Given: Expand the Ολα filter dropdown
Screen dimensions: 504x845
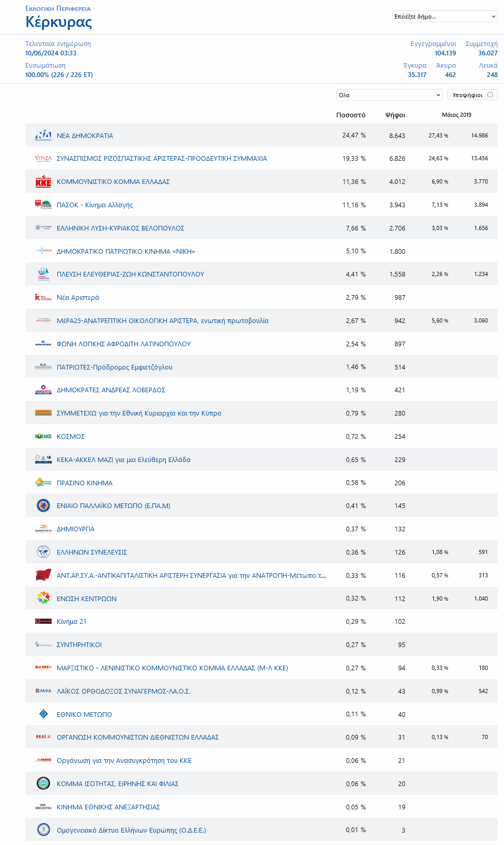Looking at the screenshot, I should (x=389, y=95).
